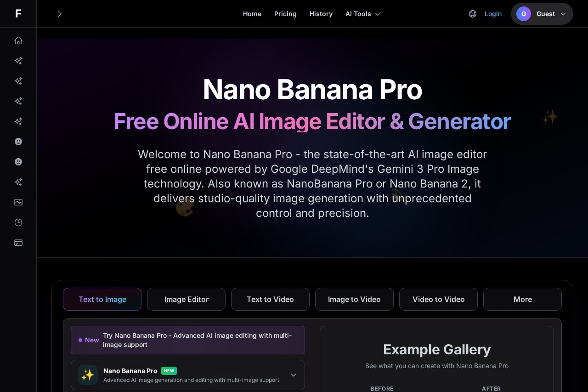588x392 pixels.
Task: Click the home icon in the sidebar
Action: [18, 40]
